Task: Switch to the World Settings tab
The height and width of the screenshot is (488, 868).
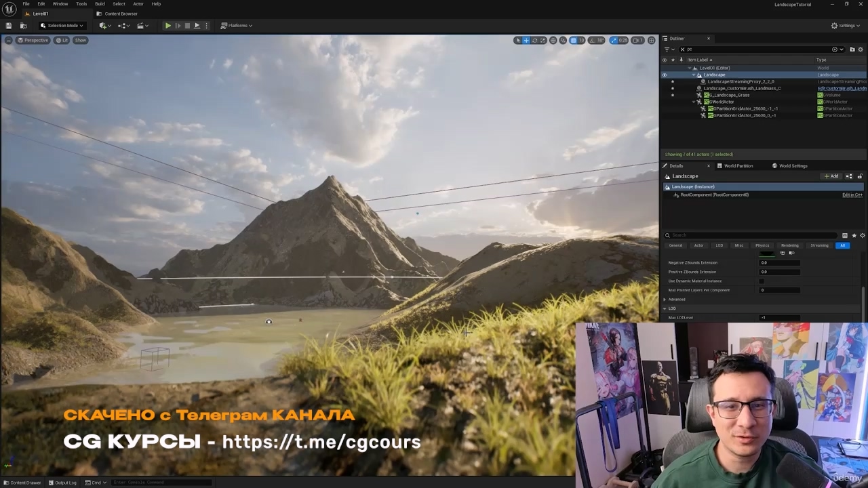Action: pyautogui.click(x=792, y=166)
